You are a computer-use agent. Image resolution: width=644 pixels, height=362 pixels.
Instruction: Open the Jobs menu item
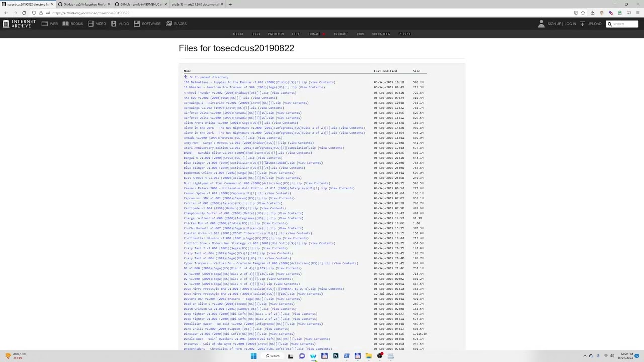(x=360, y=34)
